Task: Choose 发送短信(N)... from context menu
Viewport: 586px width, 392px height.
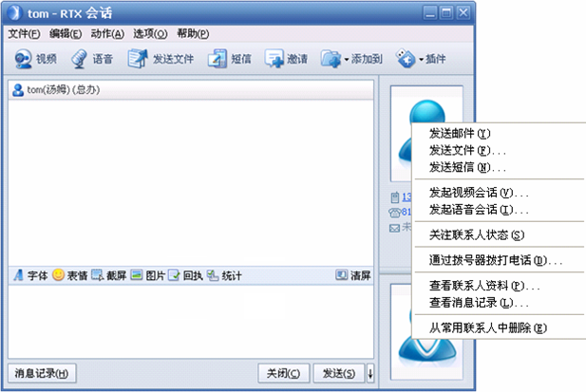Action: pos(499,167)
